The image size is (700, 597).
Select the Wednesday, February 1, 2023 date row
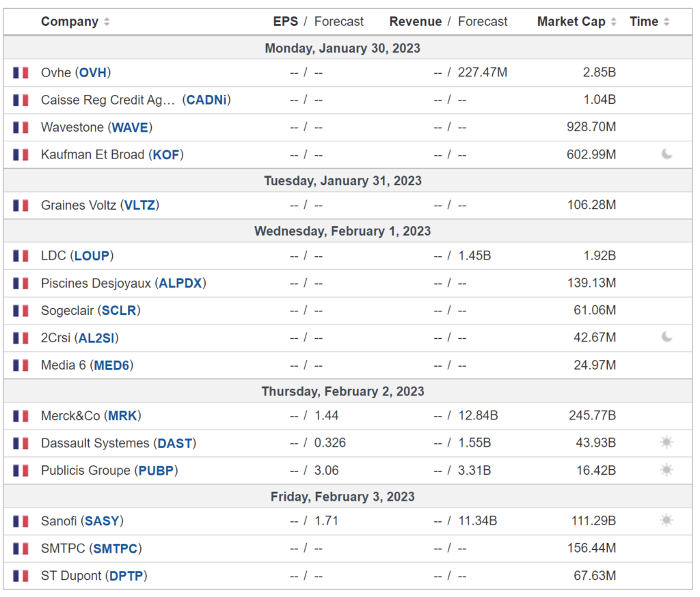tap(348, 231)
